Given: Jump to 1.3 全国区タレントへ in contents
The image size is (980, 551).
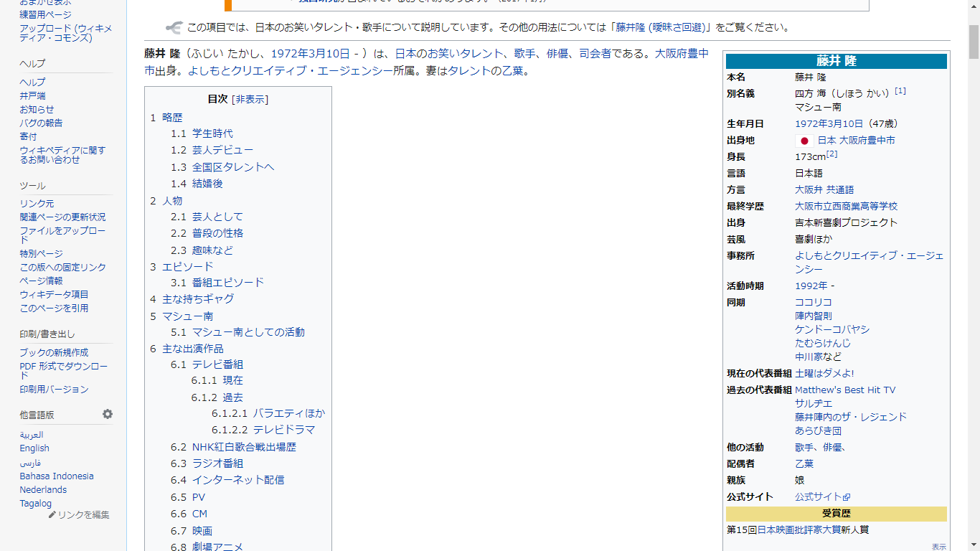Looking at the screenshot, I should [222, 167].
